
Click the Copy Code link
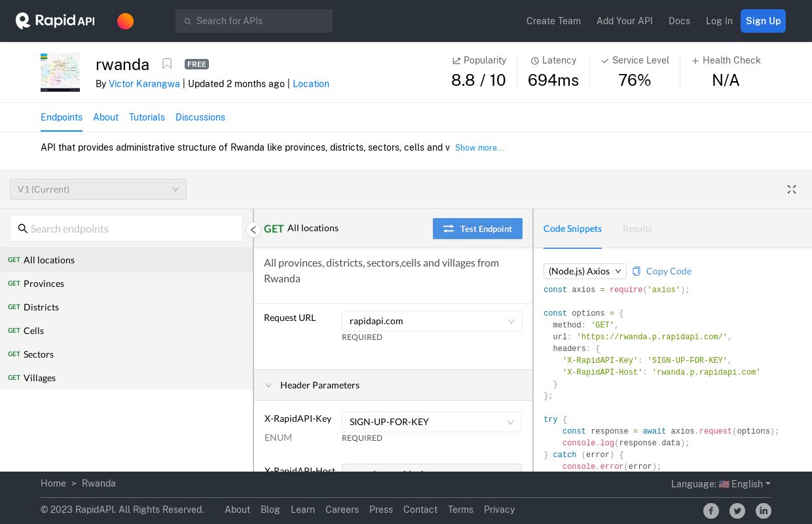[x=669, y=271]
